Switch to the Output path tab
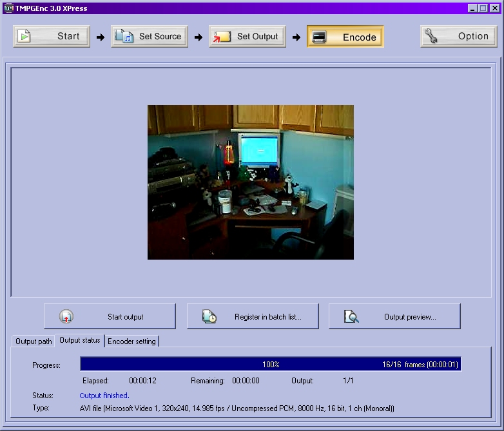The width and height of the screenshot is (504, 431). pos(34,341)
